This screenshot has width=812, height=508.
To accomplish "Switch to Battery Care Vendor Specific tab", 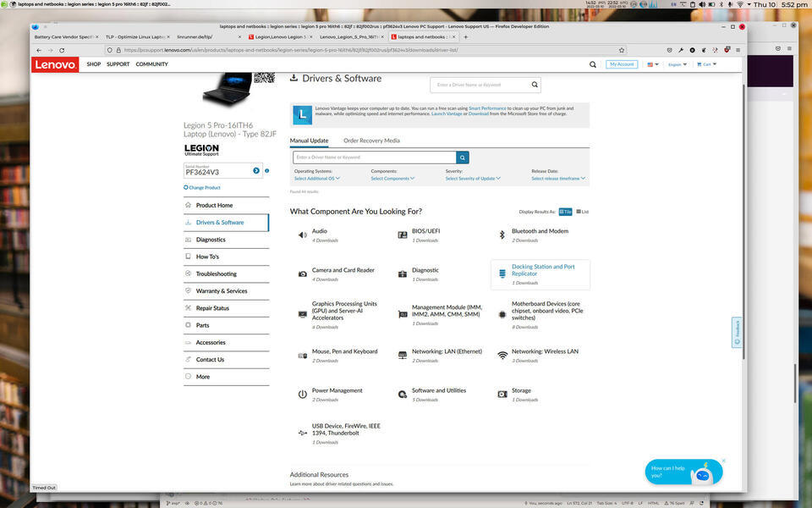I will pyautogui.click(x=66, y=36).
